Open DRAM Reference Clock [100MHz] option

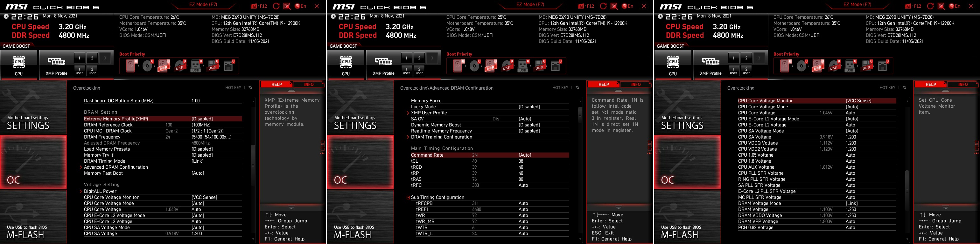(x=163, y=125)
